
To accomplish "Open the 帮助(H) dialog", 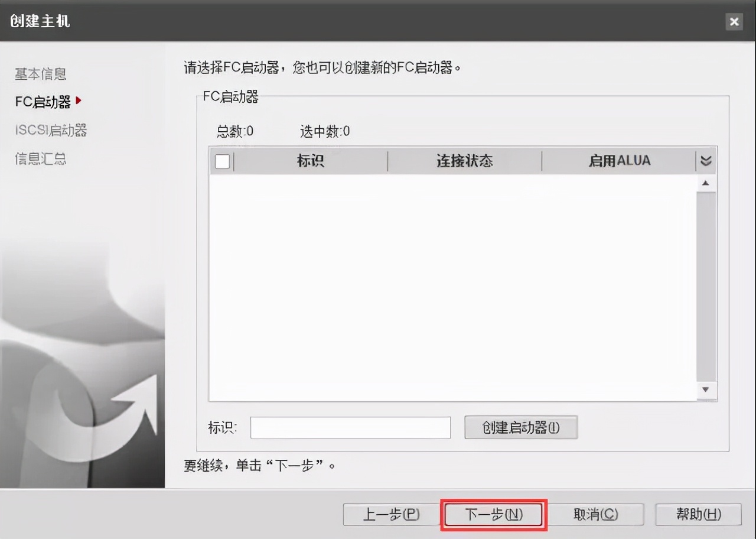I will (698, 514).
